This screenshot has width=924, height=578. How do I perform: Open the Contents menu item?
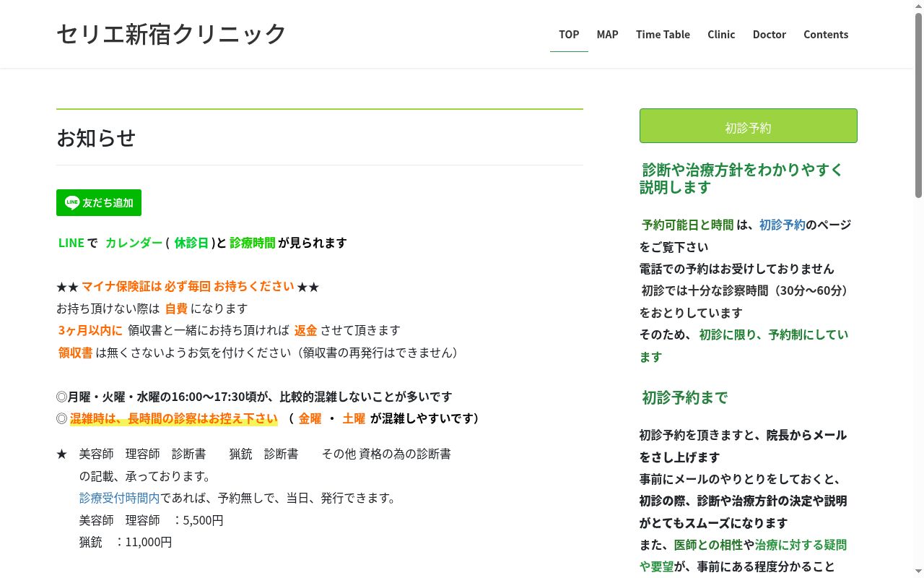click(826, 35)
